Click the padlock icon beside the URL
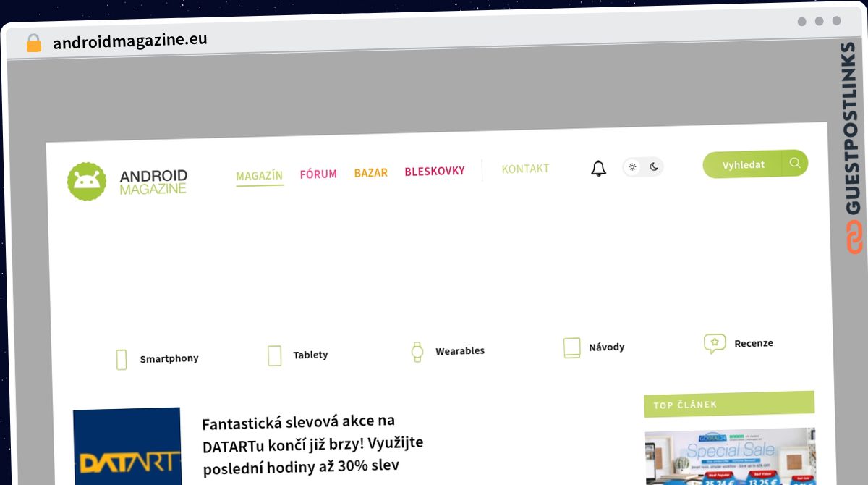Image resolution: width=868 pixels, height=485 pixels. 33,43
